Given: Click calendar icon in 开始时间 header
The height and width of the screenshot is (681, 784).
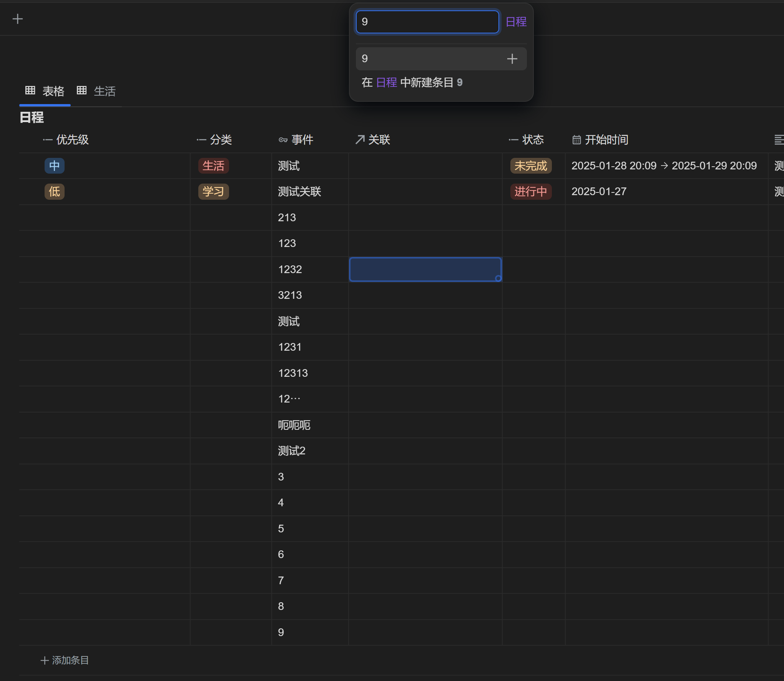Looking at the screenshot, I should click(576, 140).
